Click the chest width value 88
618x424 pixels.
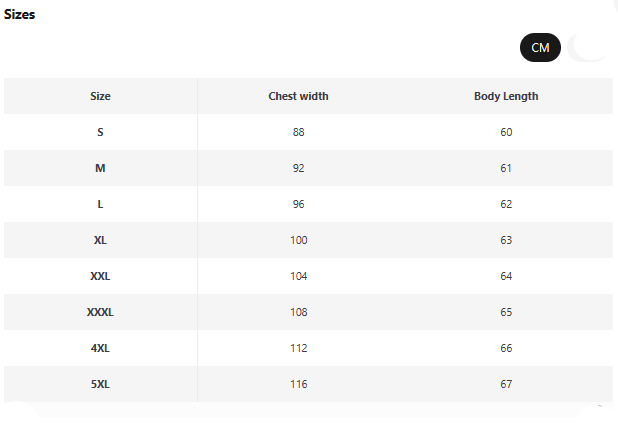click(x=298, y=132)
